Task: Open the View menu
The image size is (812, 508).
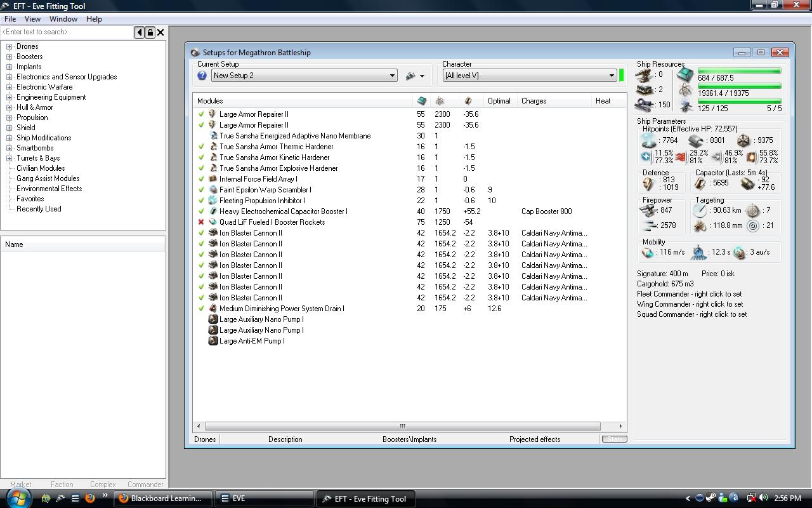Action: click(x=32, y=19)
